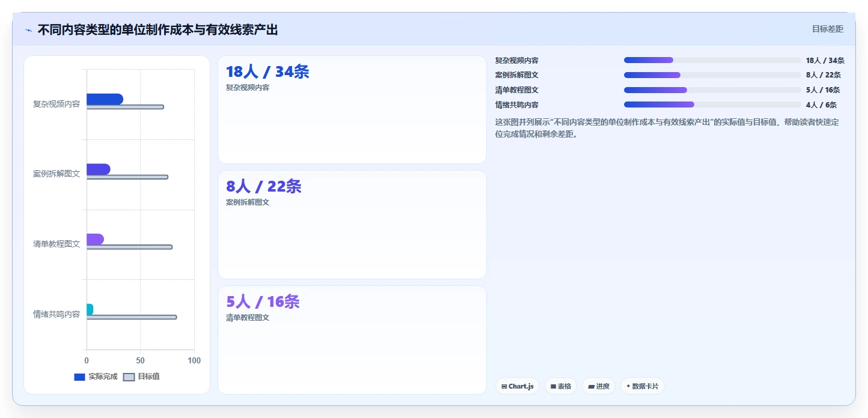Screen dimensions: 868x418
Task: Click the 复杂视频内容 chart axis label
Action: 57,104
